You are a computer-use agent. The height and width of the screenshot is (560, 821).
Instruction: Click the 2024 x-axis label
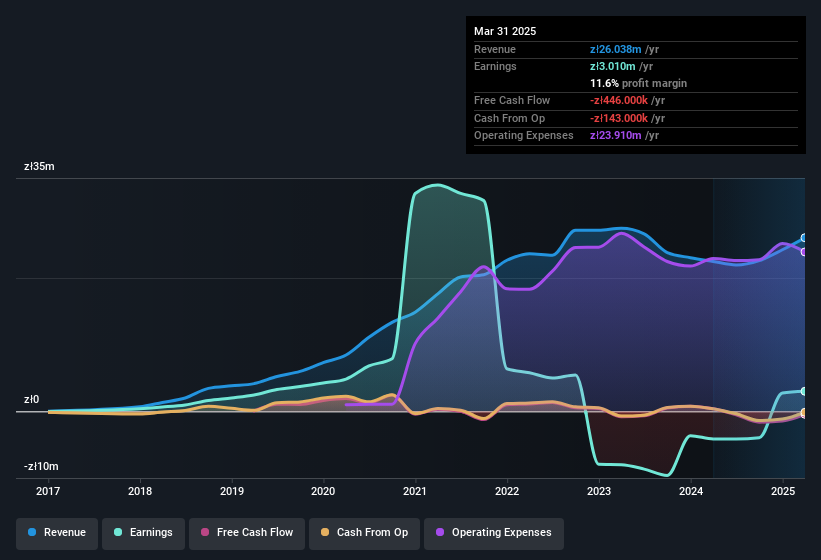tap(691, 491)
